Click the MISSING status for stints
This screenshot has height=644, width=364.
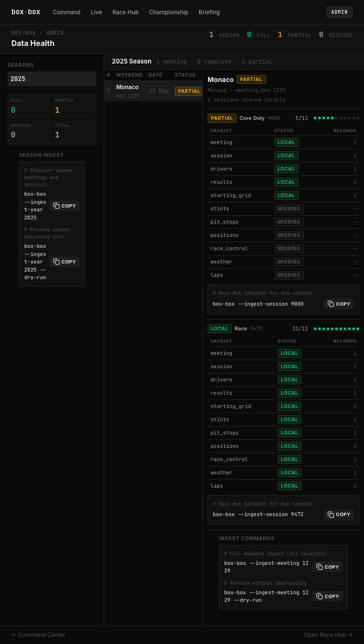pos(289,209)
